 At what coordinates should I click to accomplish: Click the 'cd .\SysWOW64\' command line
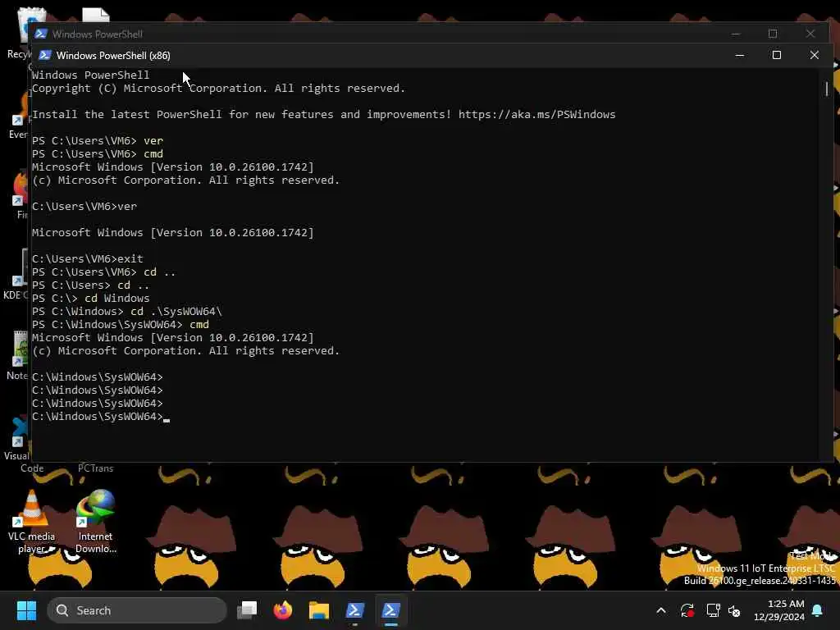click(127, 311)
